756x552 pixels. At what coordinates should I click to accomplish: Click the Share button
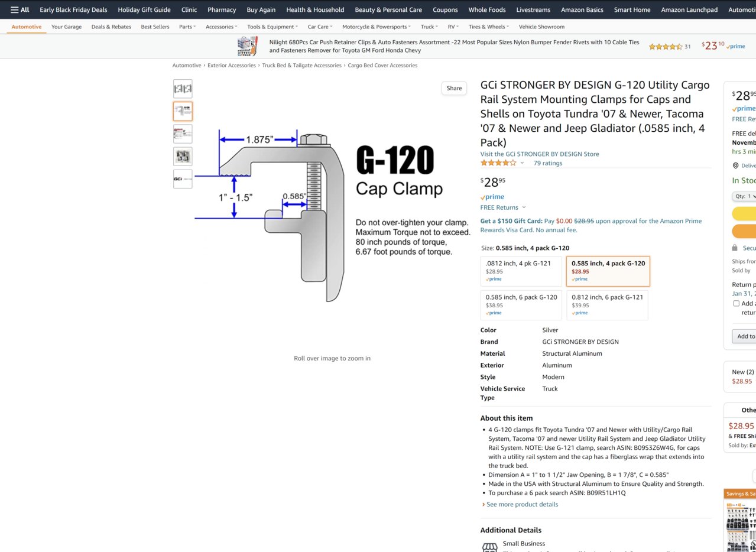point(454,88)
